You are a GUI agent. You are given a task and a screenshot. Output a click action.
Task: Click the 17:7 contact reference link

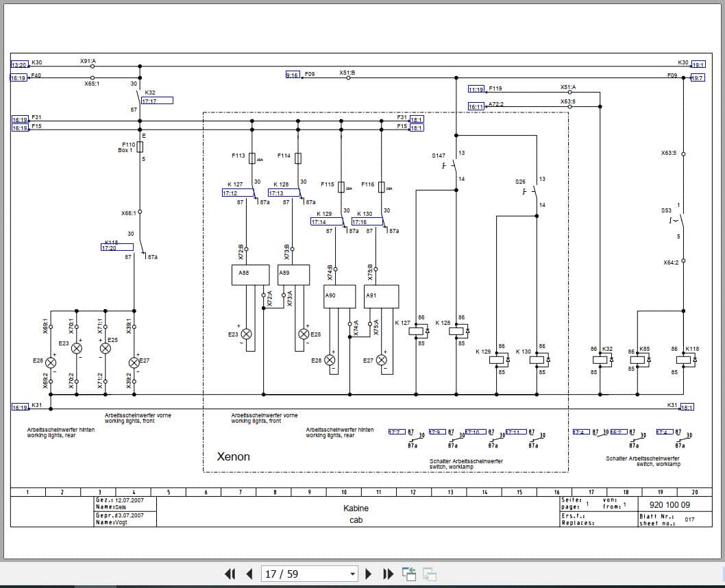coord(397,432)
